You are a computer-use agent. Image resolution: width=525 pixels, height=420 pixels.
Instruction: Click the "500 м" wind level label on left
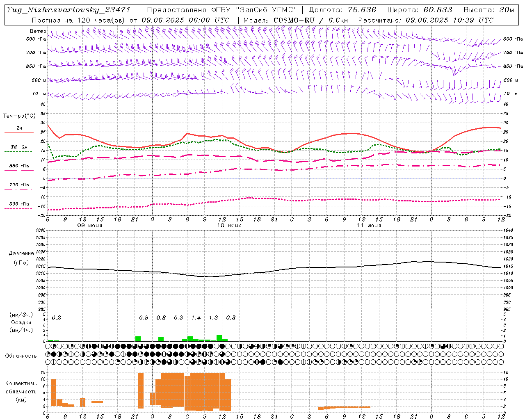[x=39, y=80]
